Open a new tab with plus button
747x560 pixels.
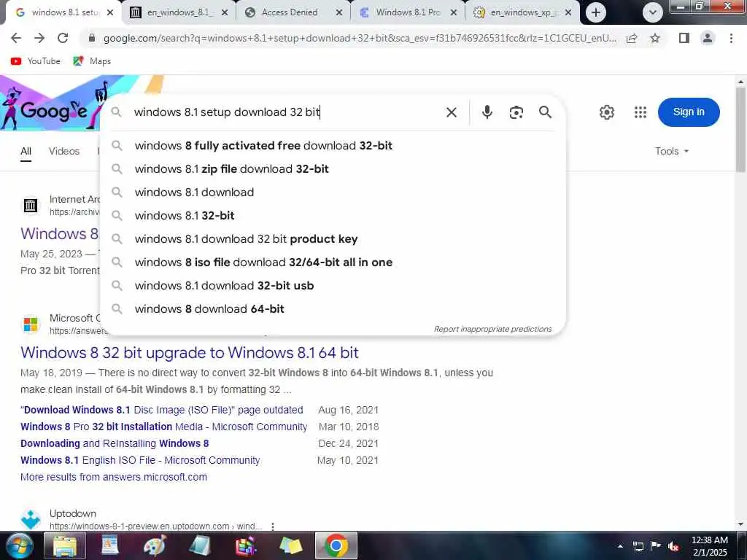(595, 12)
